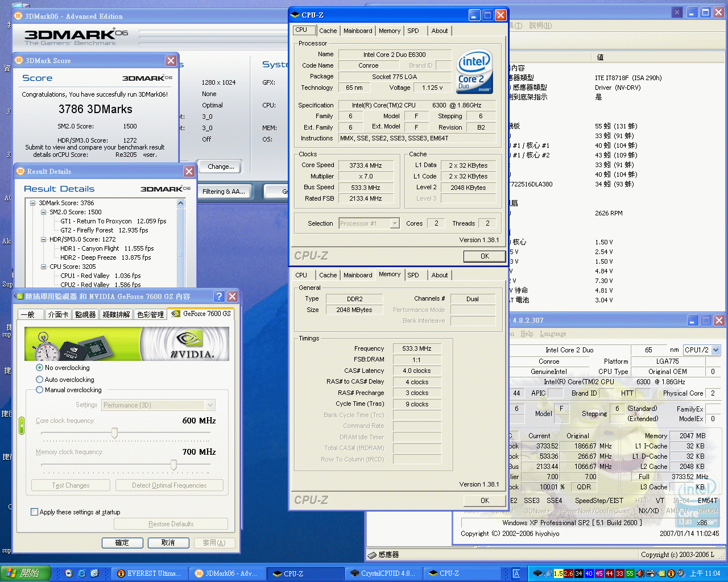Collapse the SM2.0 Score tree node
This screenshot has height=582, width=728.
pyautogui.click(x=44, y=212)
